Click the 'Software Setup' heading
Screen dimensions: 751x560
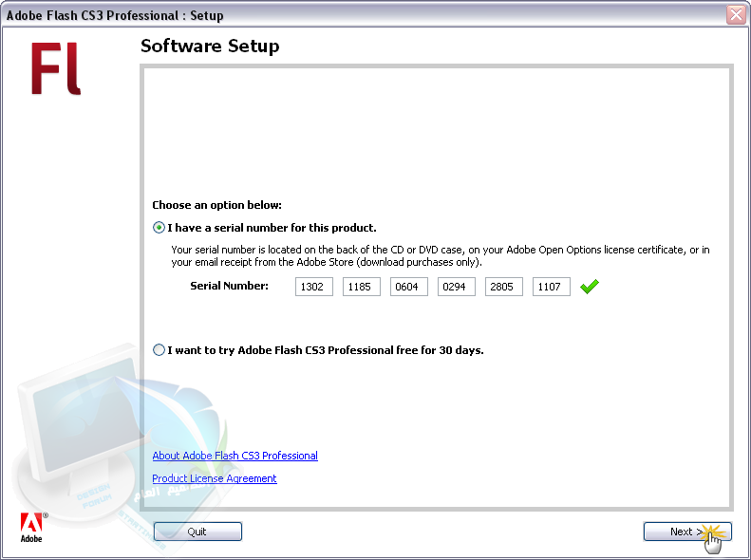[x=210, y=46]
